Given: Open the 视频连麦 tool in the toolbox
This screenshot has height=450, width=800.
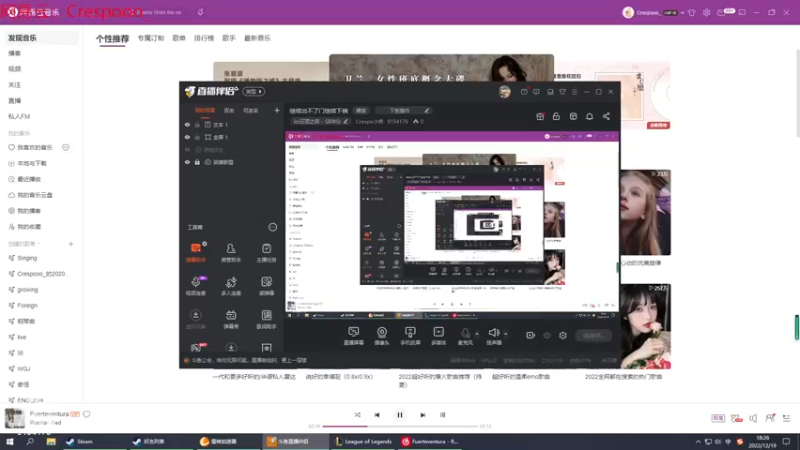Looking at the screenshot, I should coord(196,286).
